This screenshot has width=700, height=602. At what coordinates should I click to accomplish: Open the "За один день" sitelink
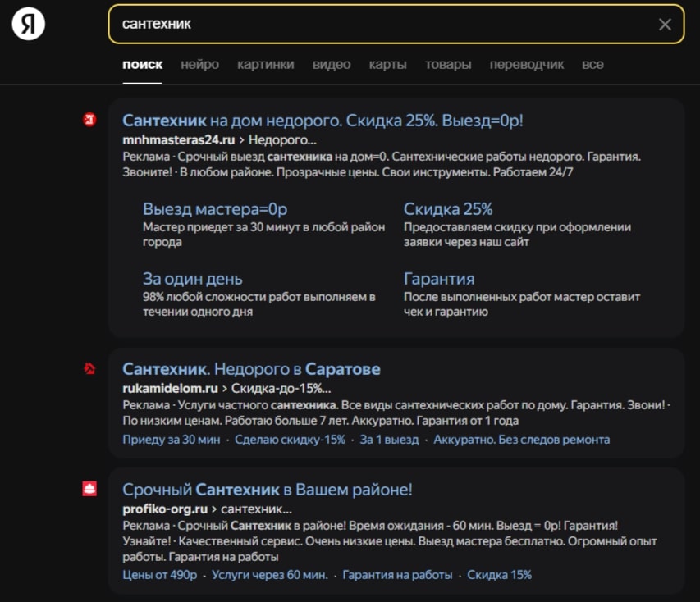coord(192,279)
